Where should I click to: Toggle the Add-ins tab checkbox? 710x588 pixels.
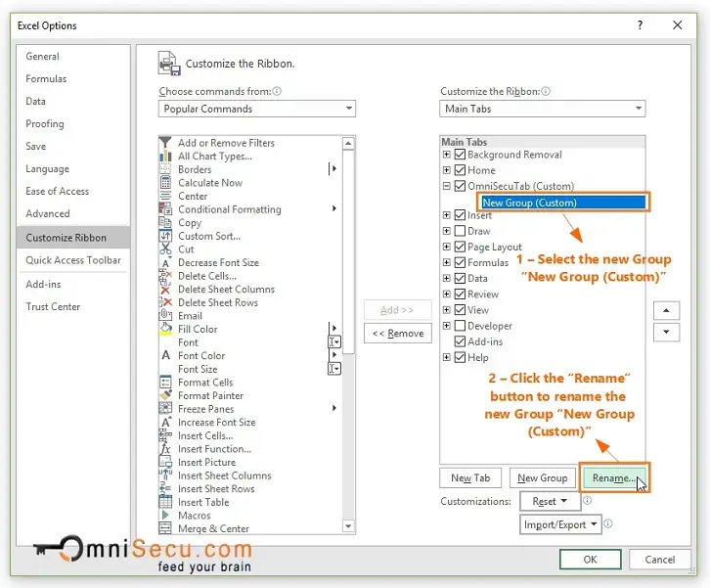(460, 341)
